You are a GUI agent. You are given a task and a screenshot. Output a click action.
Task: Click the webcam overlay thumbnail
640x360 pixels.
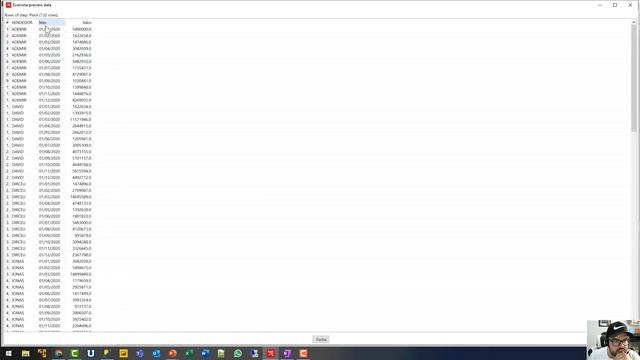point(613,340)
